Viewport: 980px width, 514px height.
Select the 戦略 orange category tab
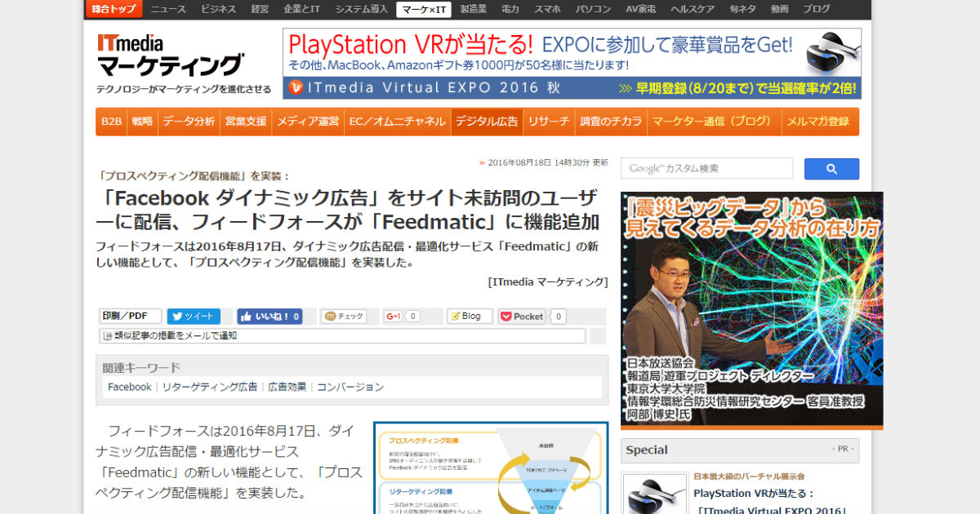click(x=142, y=122)
